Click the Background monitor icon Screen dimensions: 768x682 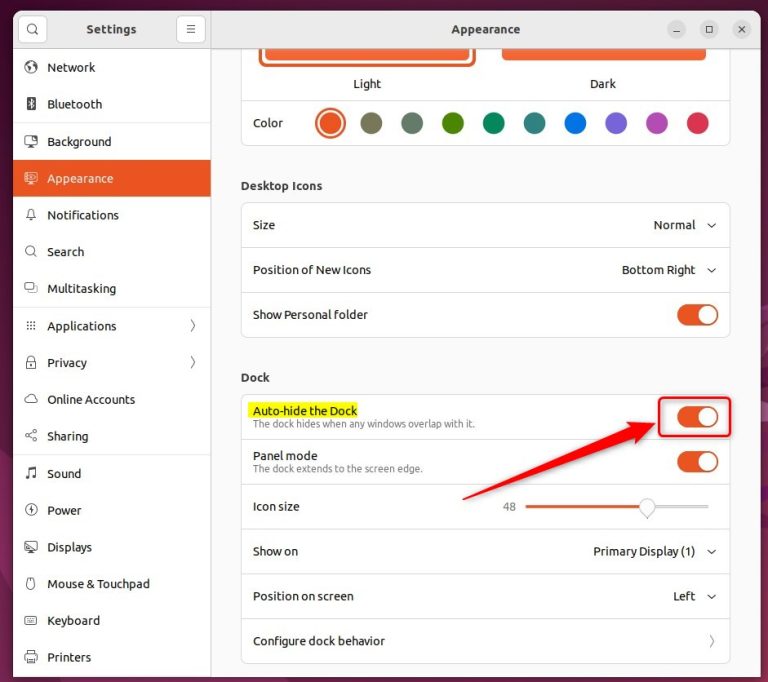tap(31, 142)
